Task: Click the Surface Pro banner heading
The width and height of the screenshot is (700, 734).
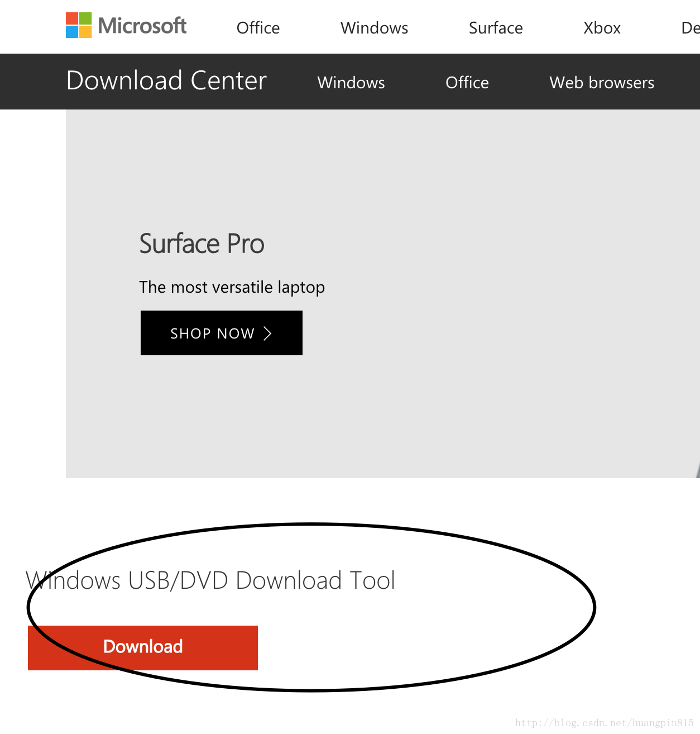Action: tap(202, 244)
